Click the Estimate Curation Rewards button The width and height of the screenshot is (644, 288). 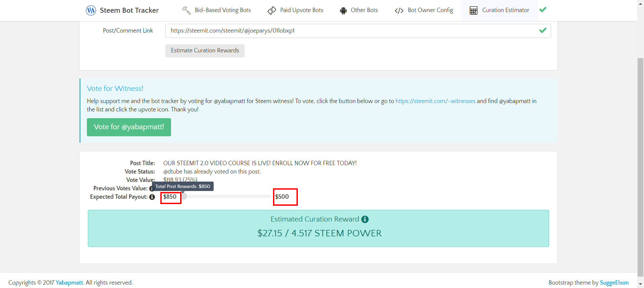(205, 51)
